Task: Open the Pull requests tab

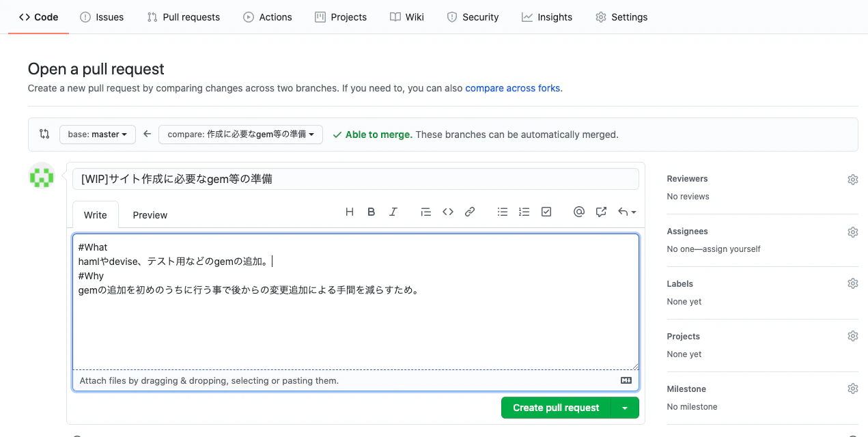Action: [184, 17]
